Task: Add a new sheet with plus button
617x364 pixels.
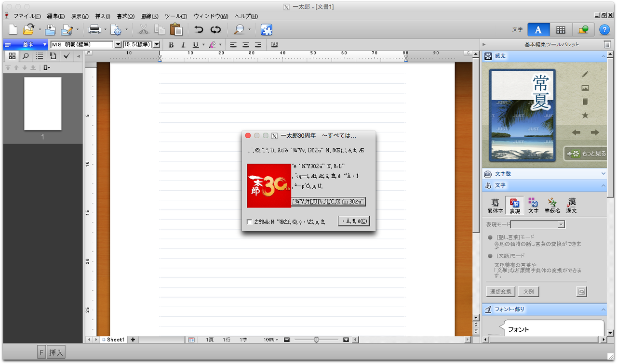Action: click(133, 340)
